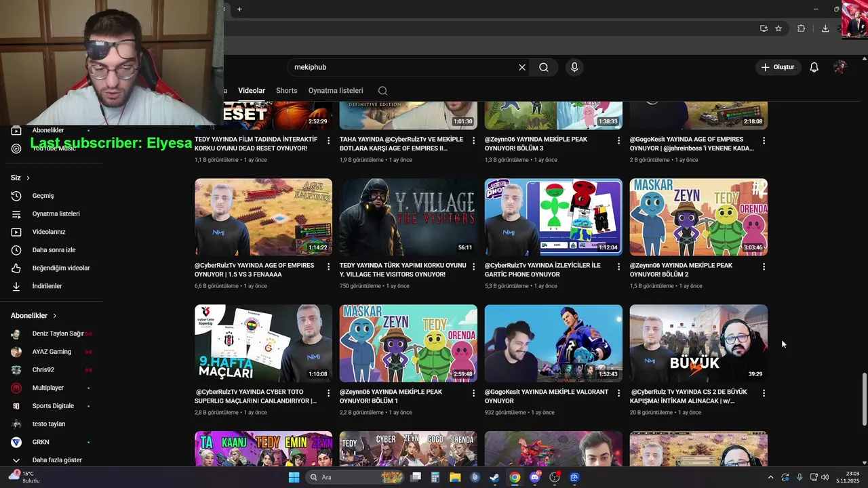Open YouTube notifications bell
The height and width of the screenshot is (488, 868).
pyautogui.click(x=814, y=67)
